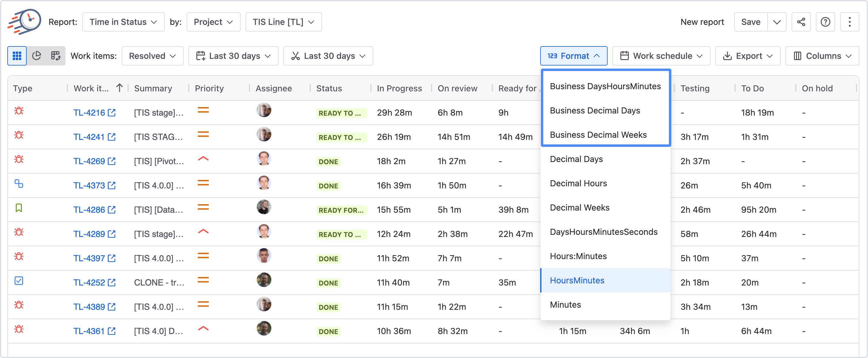Click the Time in Status app logo
This screenshot has width=868, height=358.
click(25, 22)
